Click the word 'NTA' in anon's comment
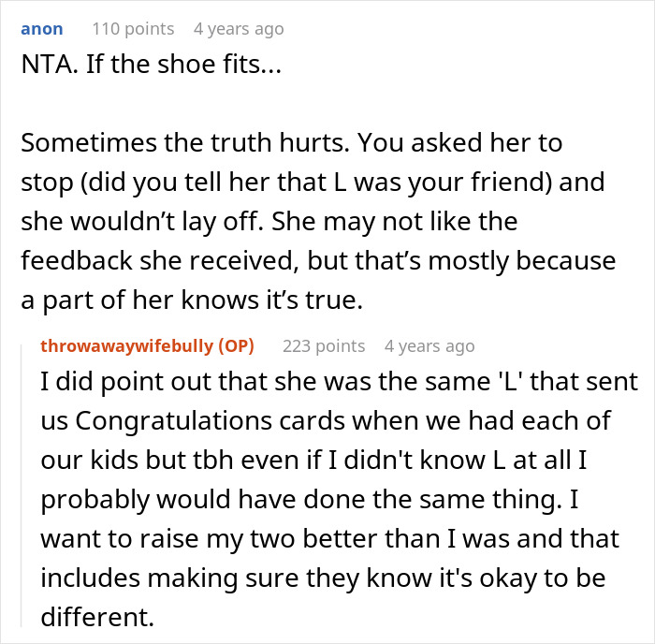Image resolution: width=655 pixels, height=644 pixels. [44, 66]
